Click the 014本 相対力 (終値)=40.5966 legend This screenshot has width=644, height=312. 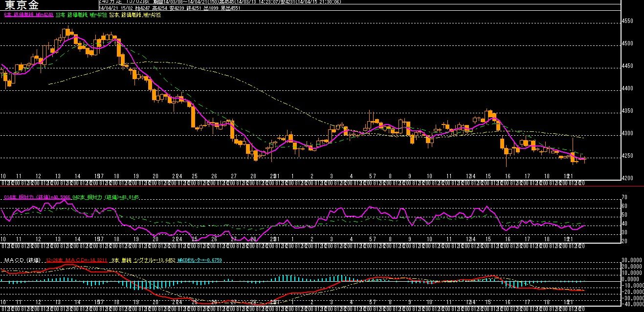(37, 197)
